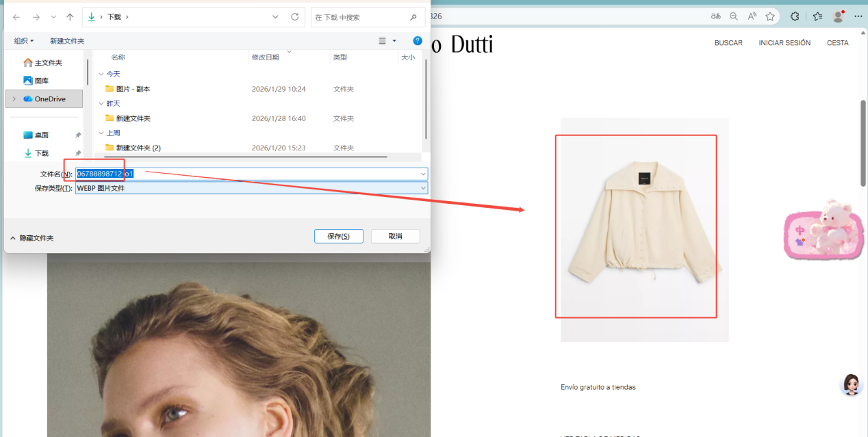Viewport: 868px width, 437px height.
Task: Click the search magnifier icon in dialog
Action: [413, 17]
